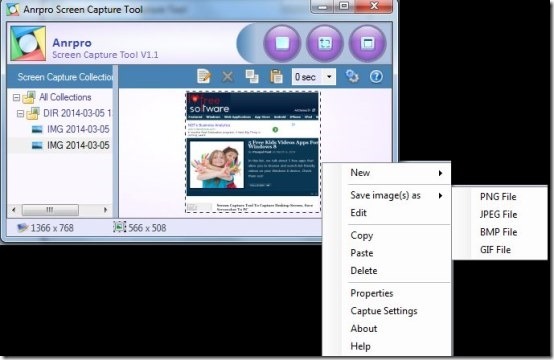
Task: Select DIR 2014-03-05 tree label
Action: 77,113
